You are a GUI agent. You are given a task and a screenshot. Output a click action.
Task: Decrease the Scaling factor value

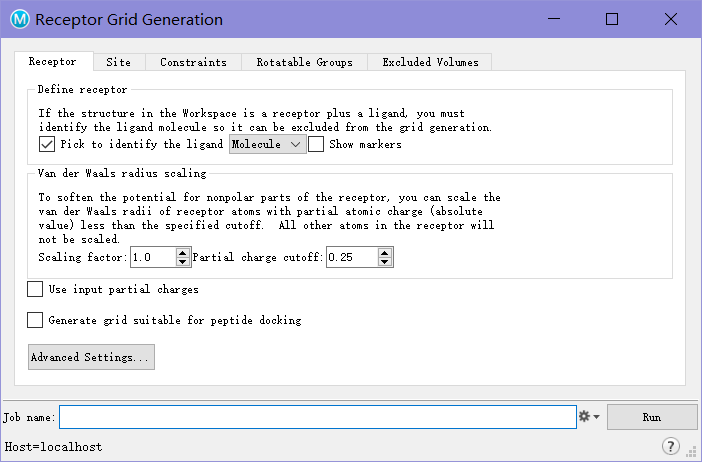182,261
